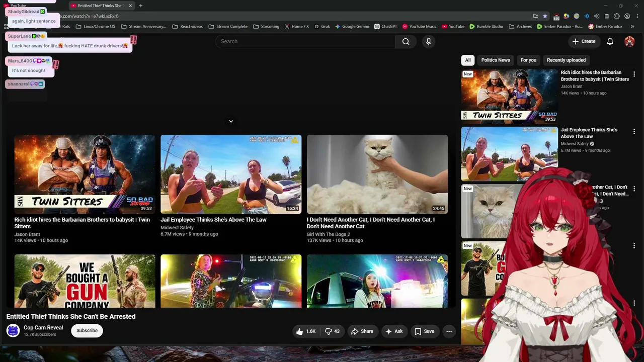The width and height of the screenshot is (644, 362).
Task: Expand the Streaming bookmark folder
Action: point(266,26)
